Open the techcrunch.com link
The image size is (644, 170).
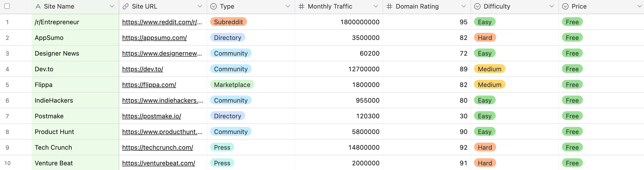[158, 147]
